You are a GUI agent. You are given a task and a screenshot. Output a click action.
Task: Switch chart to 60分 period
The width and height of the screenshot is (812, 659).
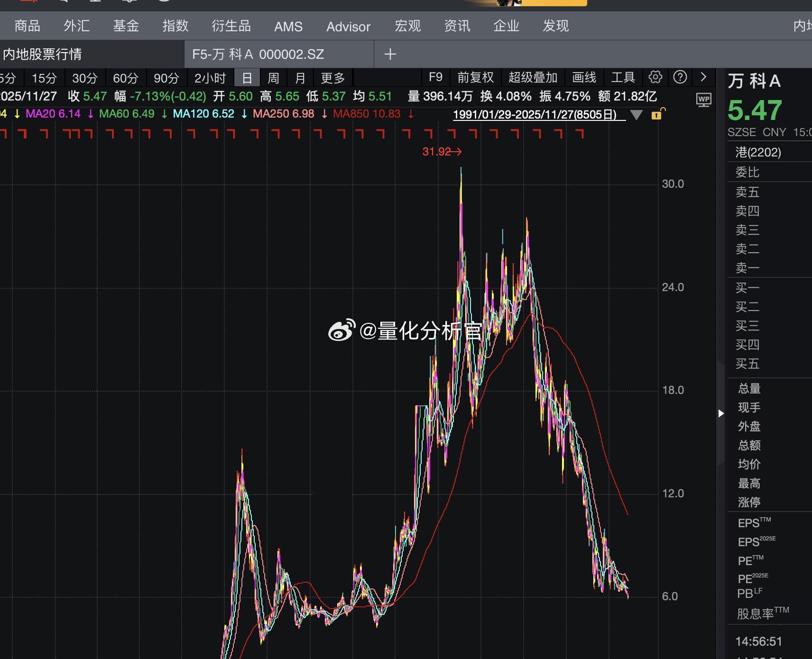coord(126,78)
